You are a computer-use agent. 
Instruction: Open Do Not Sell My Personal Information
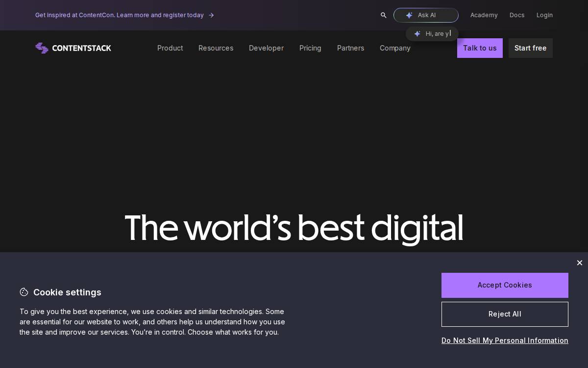click(505, 341)
